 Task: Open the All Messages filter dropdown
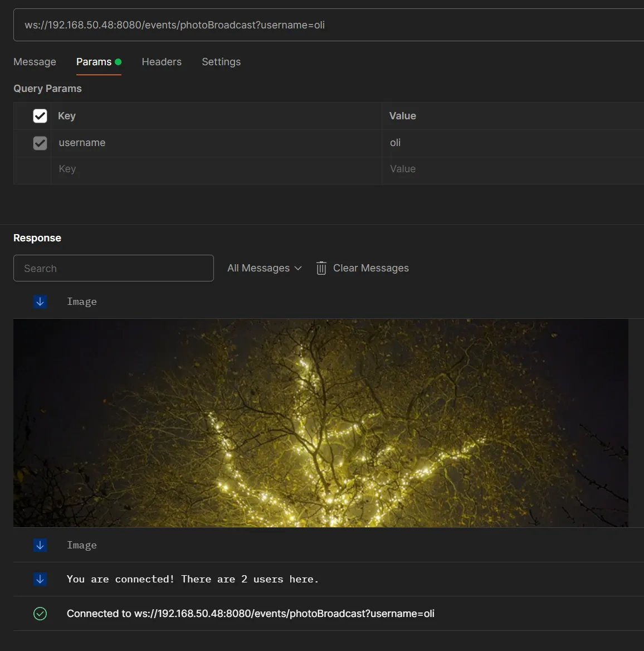(264, 268)
